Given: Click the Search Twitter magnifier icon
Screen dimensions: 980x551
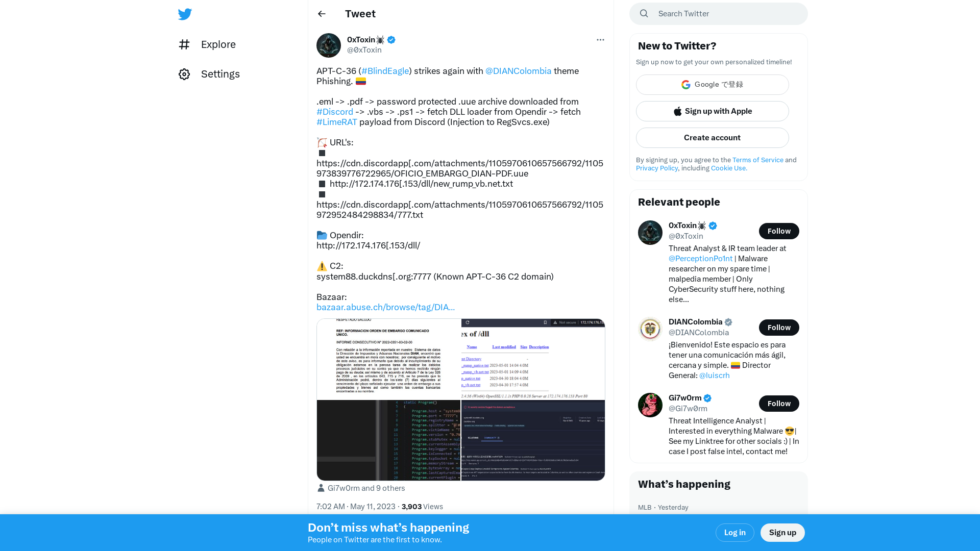Looking at the screenshot, I should pos(644,13).
